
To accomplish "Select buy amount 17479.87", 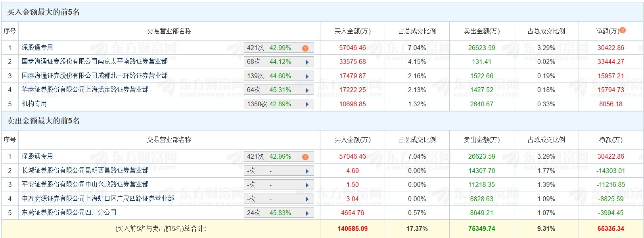I will click(353, 76).
